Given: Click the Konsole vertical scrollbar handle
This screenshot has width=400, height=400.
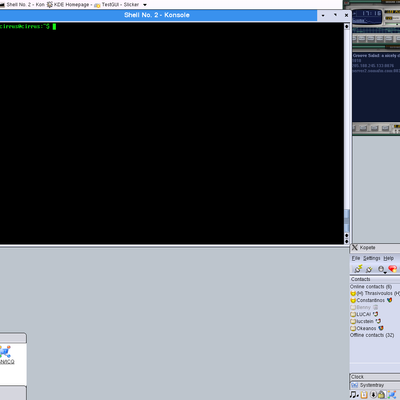Looking at the screenshot, I should (x=347, y=221).
